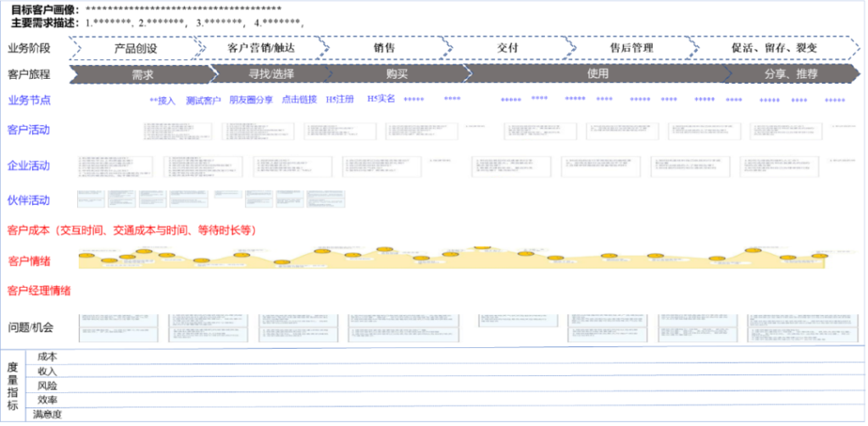Click the 购买 journey segment
Image resolution: width=868 pixels, height=426 pixels.
coord(397,74)
